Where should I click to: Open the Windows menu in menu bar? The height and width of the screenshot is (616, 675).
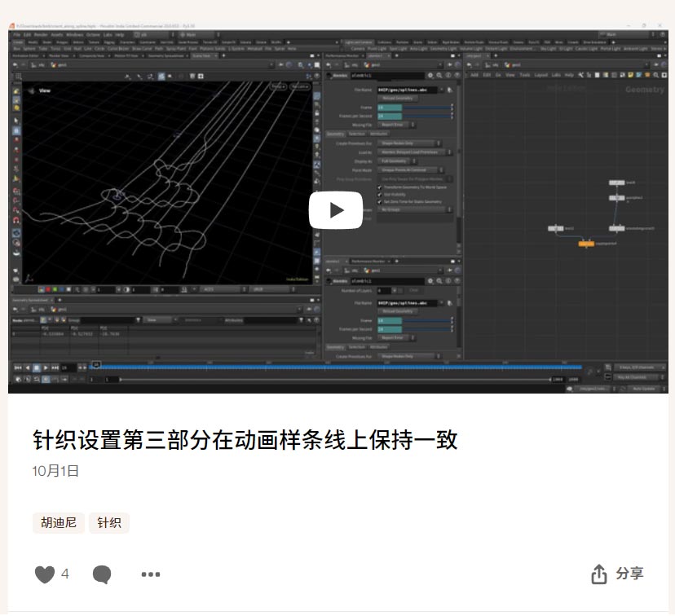pyautogui.click(x=74, y=35)
